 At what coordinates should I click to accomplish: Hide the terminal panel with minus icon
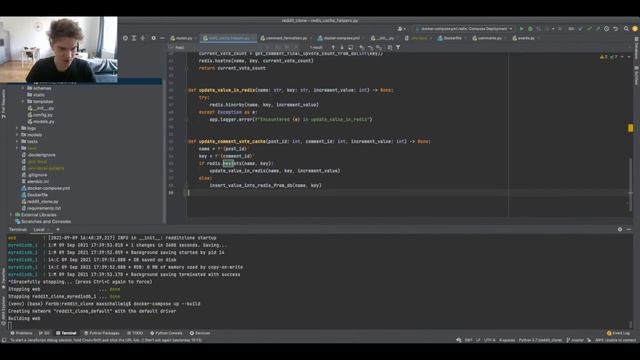[x=629, y=229]
